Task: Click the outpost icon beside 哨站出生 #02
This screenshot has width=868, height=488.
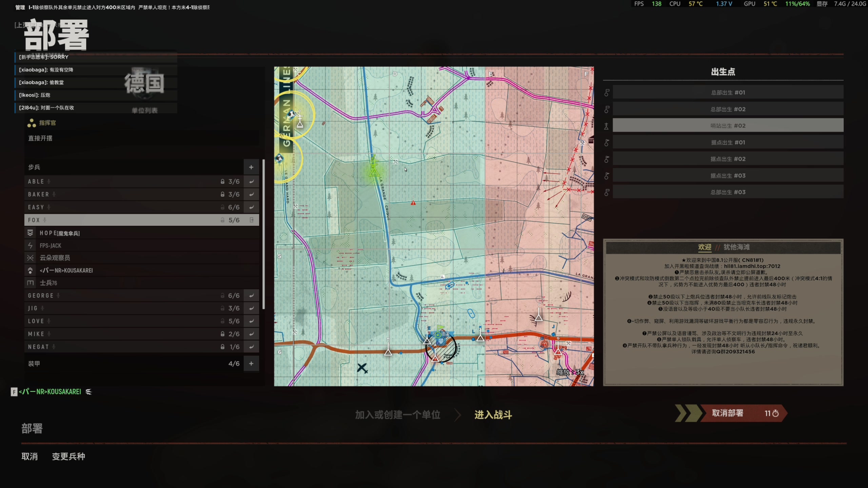Action: tap(606, 126)
